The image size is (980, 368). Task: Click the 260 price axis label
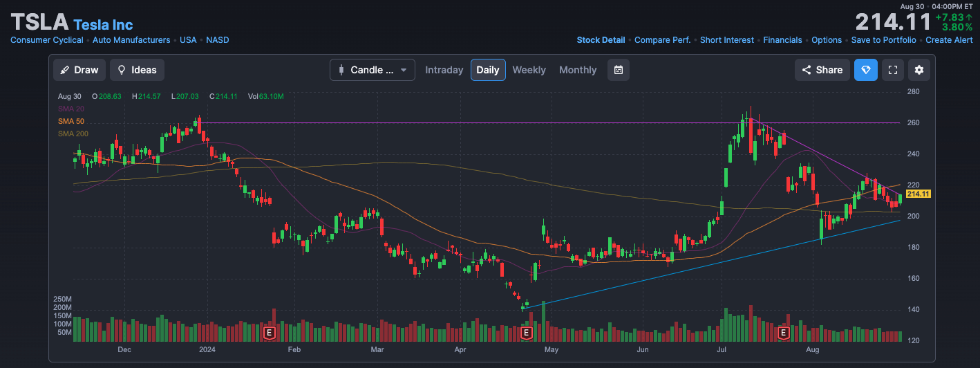(913, 122)
